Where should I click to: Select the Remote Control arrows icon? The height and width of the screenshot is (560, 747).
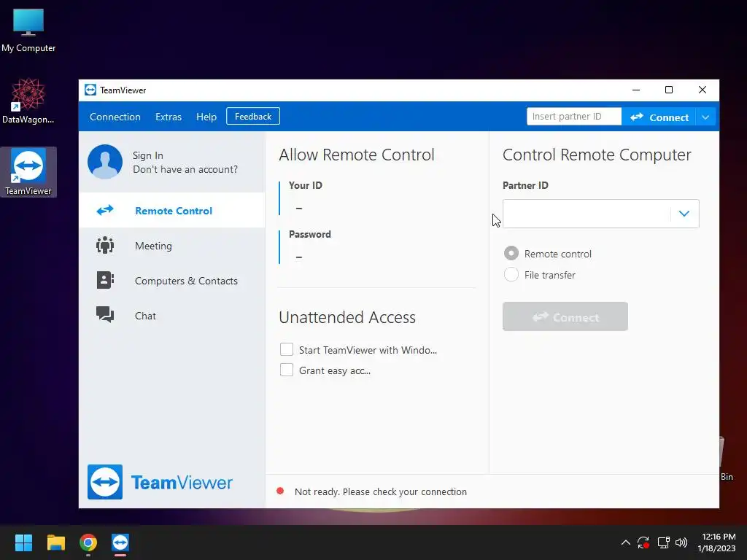point(105,210)
